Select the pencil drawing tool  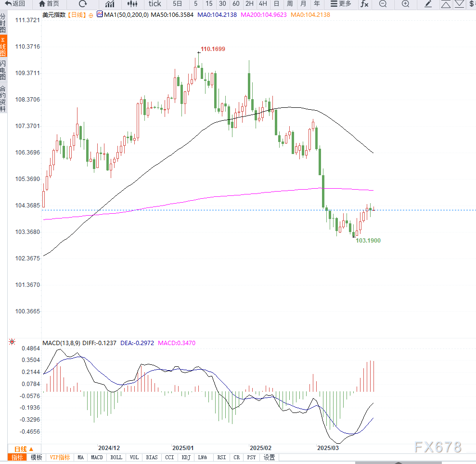pos(428,4)
